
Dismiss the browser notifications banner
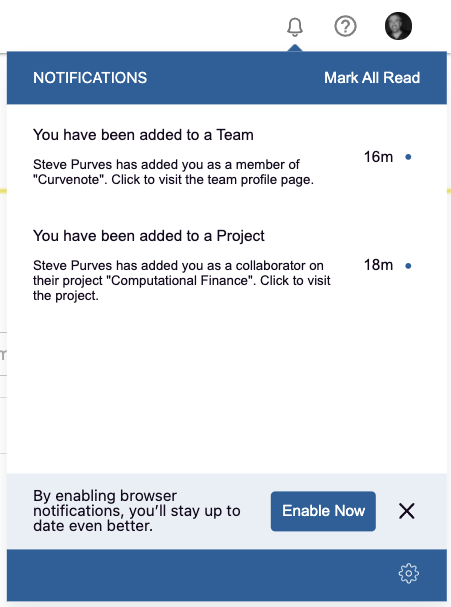pos(406,511)
